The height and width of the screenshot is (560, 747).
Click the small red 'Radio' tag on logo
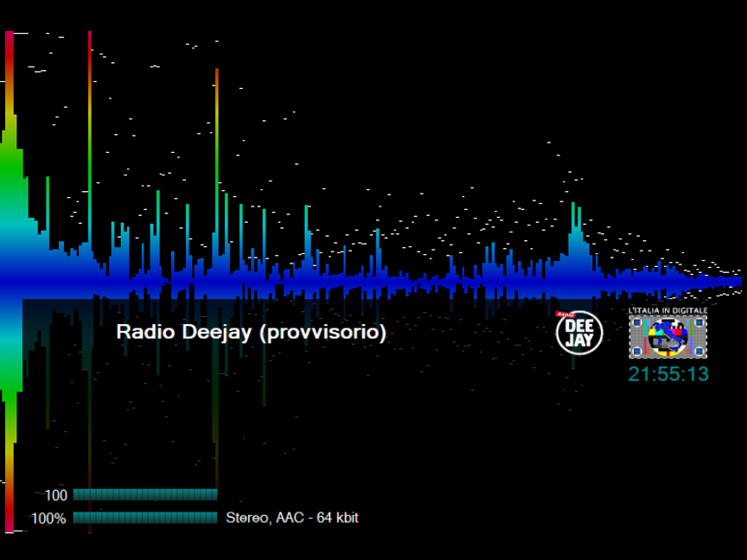(564, 314)
